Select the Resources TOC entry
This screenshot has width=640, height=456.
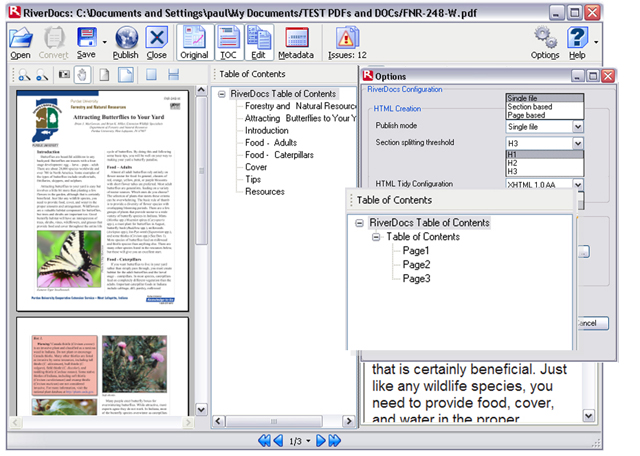(x=264, y=192)
